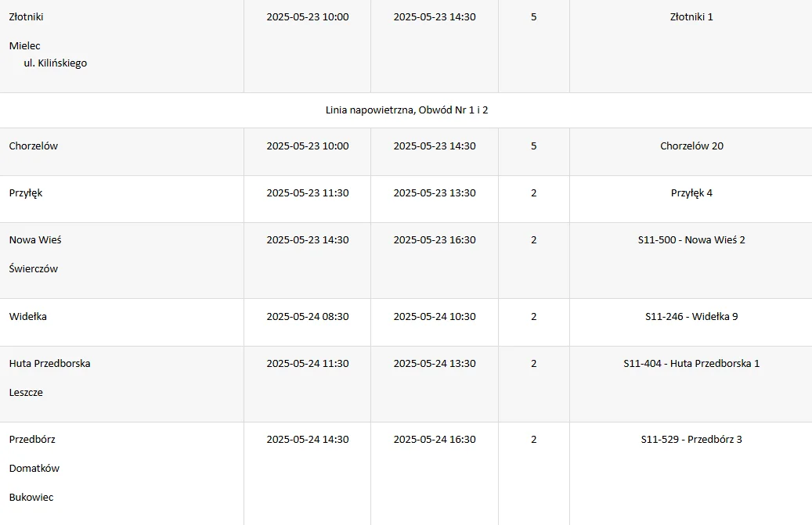
Task: Click the Domatków locality text
Action: click(x=34, y=469)
